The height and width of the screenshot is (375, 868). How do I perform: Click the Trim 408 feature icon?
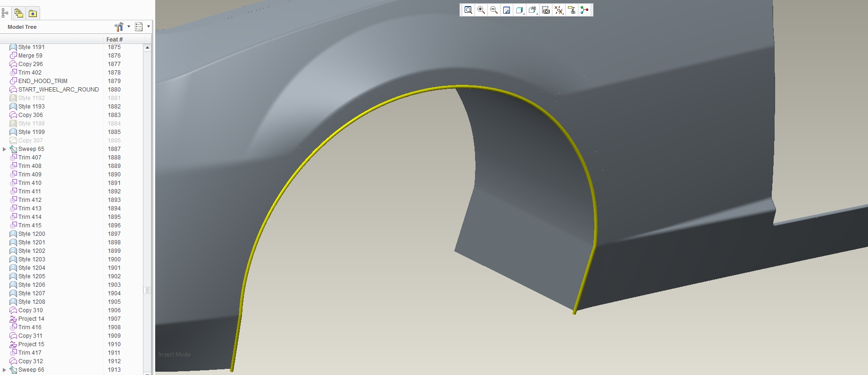point(13,166)
